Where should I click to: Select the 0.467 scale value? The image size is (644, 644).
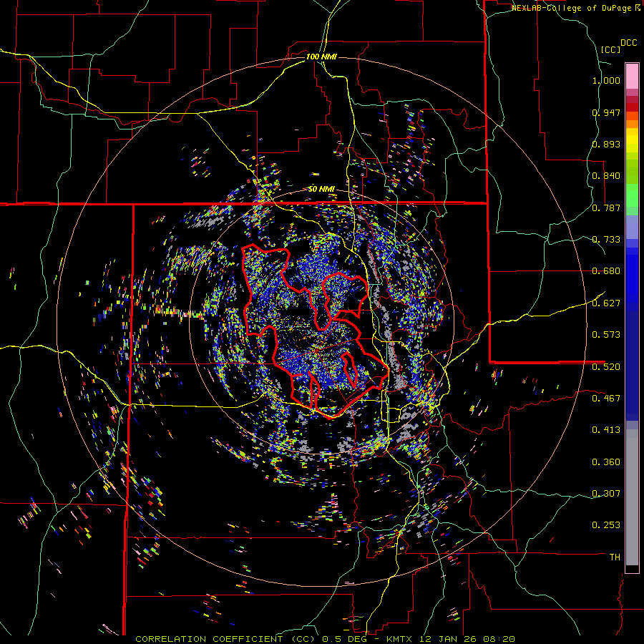(x=606, y=398)
